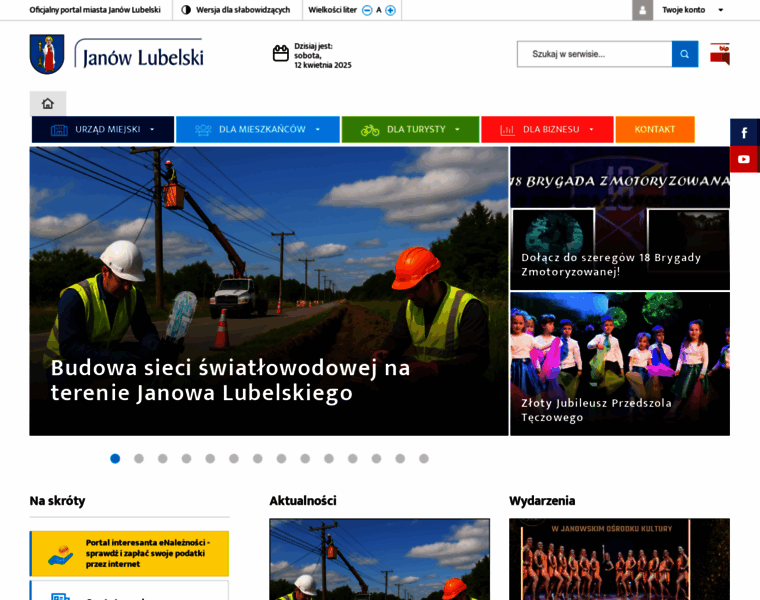Increase font size with plus icon
The height and width of the screenshot is (600, 760).
(x=390, y=10)
